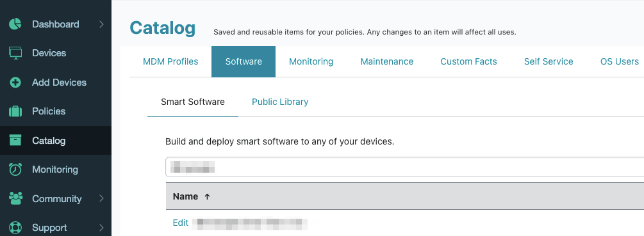Viewport: 644px width, 236px height.
Task: Open the Maintenance tab
Action: tap(387, 61)
